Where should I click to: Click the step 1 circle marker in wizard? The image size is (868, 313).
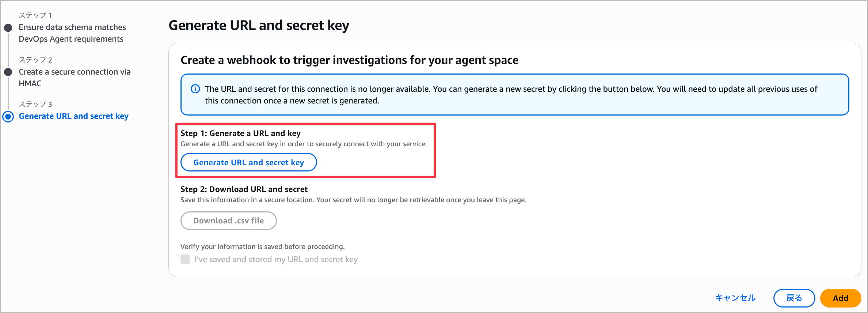[x=8, y=28]
